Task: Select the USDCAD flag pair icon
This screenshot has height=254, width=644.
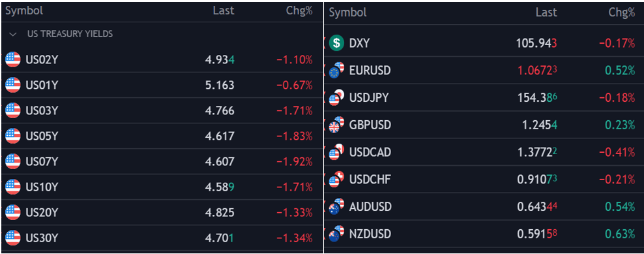Action: tap(336, 152)
